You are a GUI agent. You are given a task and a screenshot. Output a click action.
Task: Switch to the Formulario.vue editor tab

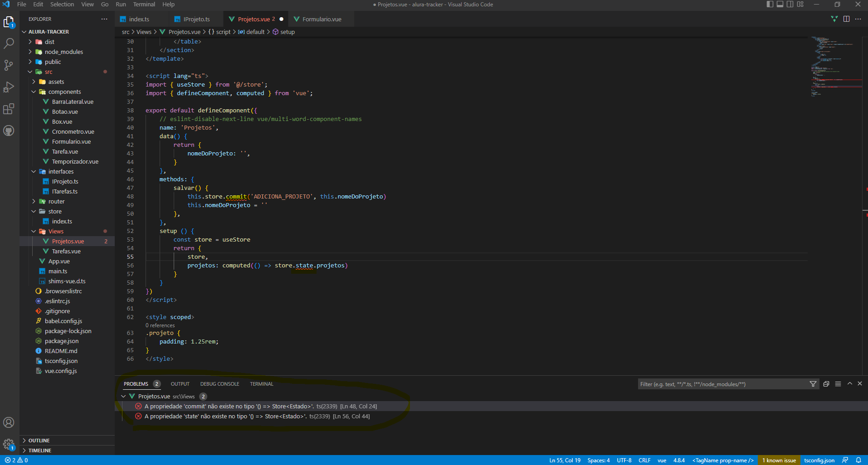[x=322, y=19]
